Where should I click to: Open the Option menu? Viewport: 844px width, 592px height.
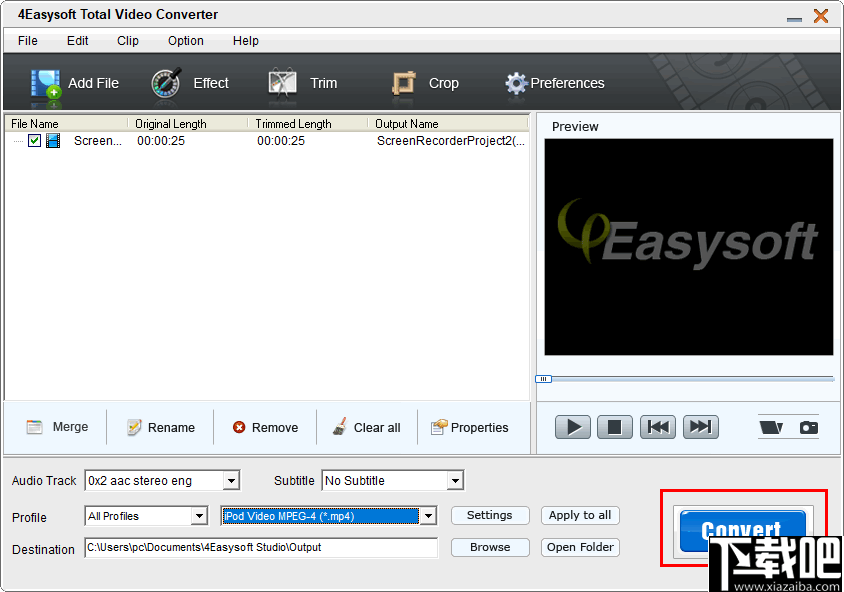click(185, 41)
